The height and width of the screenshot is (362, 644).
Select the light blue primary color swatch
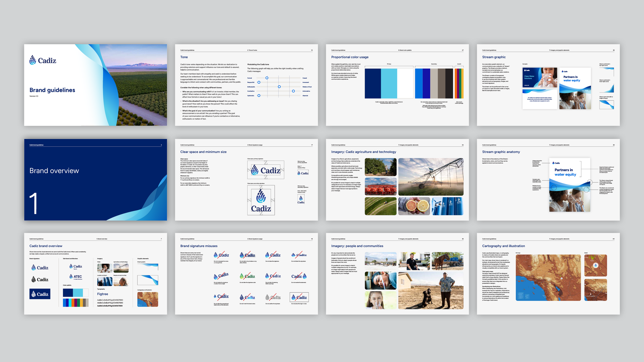[389, 83]
